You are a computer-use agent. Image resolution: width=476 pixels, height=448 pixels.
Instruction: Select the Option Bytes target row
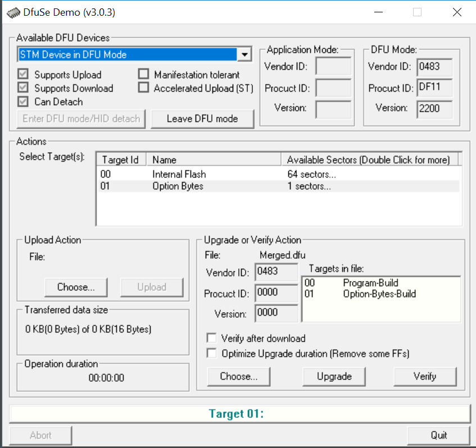point(279,186)
